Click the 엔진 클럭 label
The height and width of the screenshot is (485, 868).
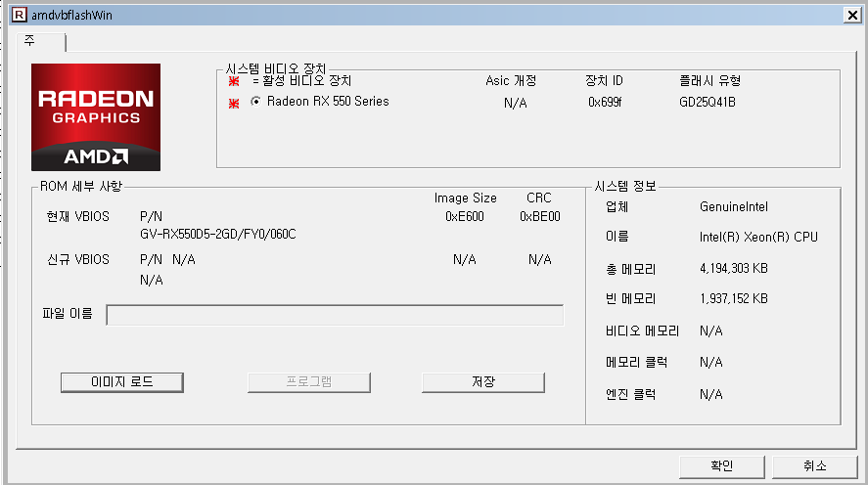630,394
